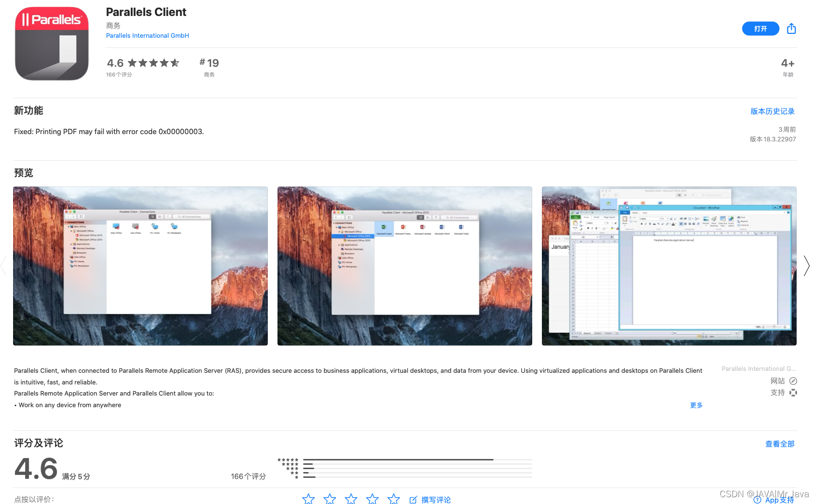
Task: Rate the app one star
Action: (x=308, y=499)
